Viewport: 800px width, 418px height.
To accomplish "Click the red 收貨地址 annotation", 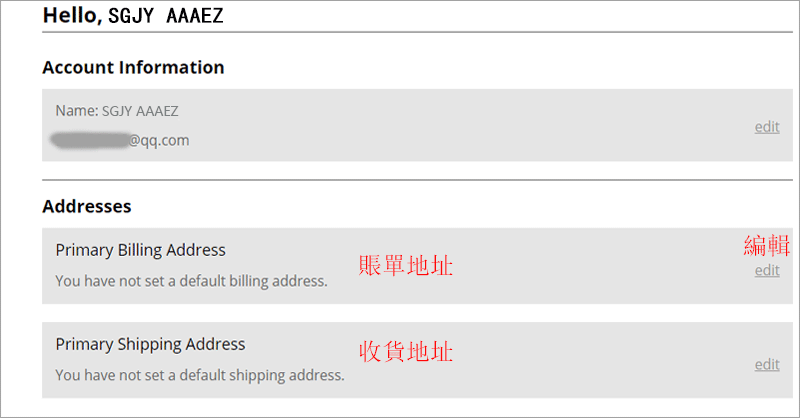I will [x=406, y=352].
